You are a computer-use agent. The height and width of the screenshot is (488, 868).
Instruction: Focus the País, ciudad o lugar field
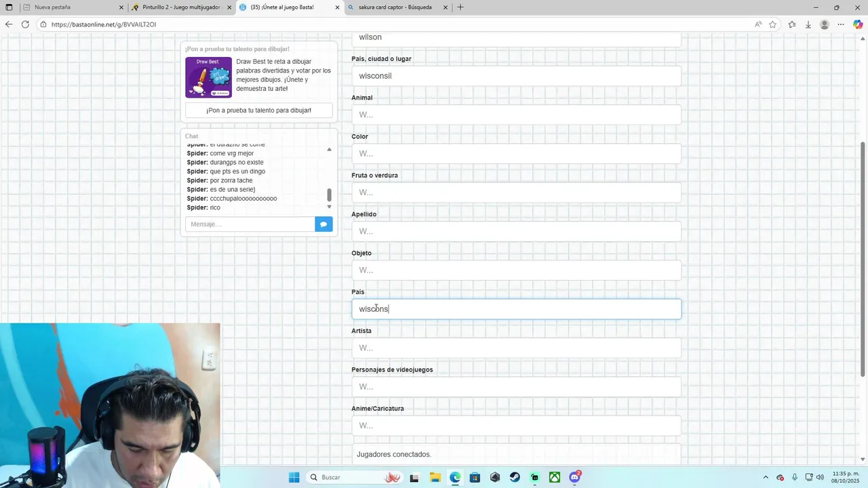click(x=517, y=76)
